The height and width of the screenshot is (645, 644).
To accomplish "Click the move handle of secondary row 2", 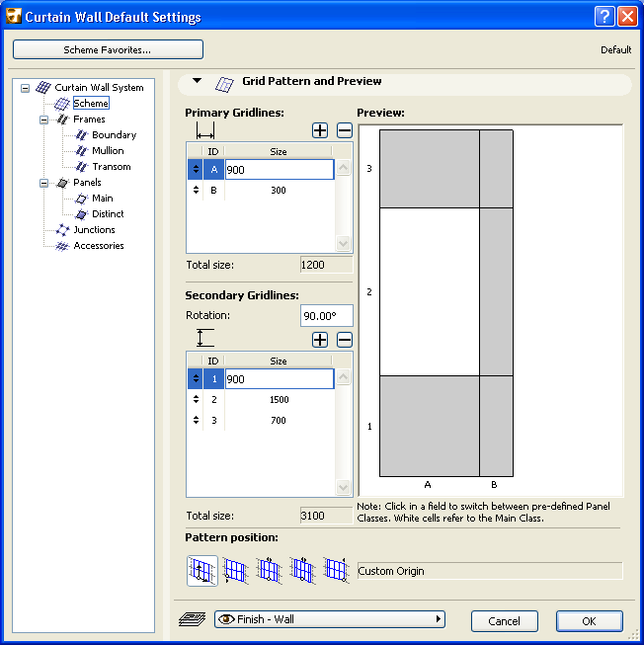I will 196,399.
